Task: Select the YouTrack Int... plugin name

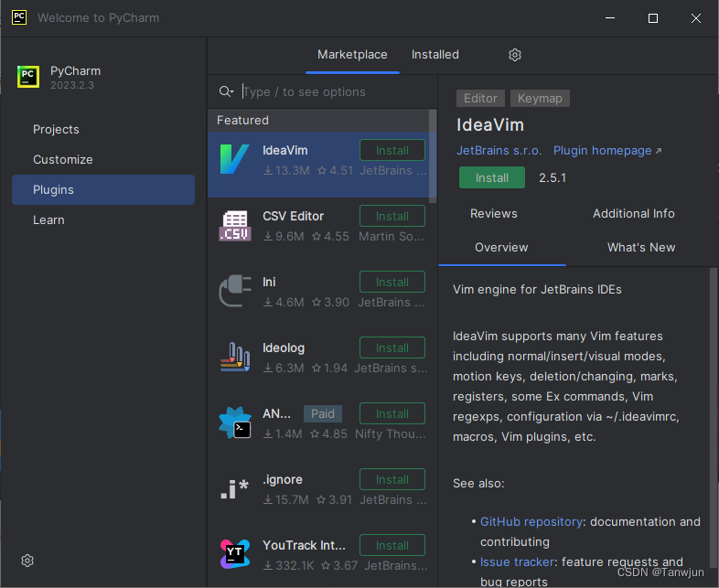Action: pos(304,545)
